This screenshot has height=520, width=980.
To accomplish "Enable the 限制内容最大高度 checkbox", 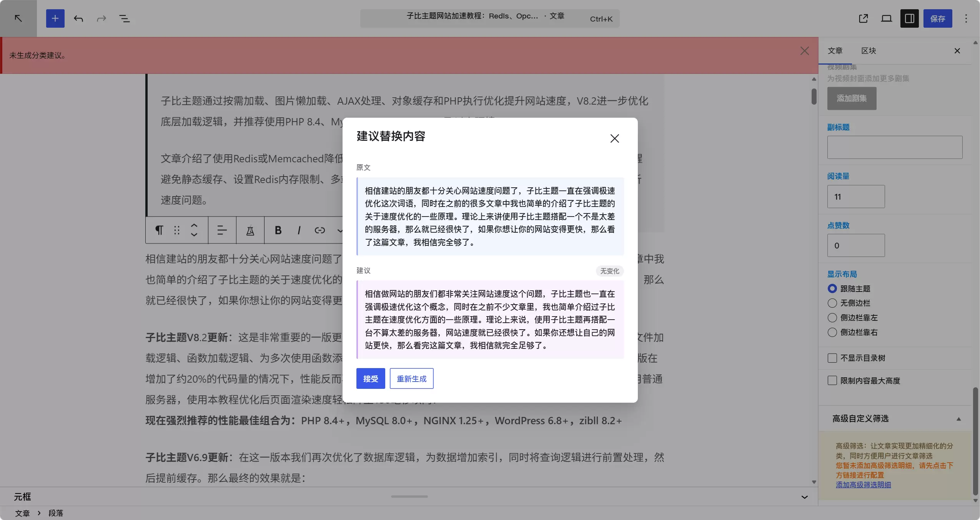I will click(832, 380).
